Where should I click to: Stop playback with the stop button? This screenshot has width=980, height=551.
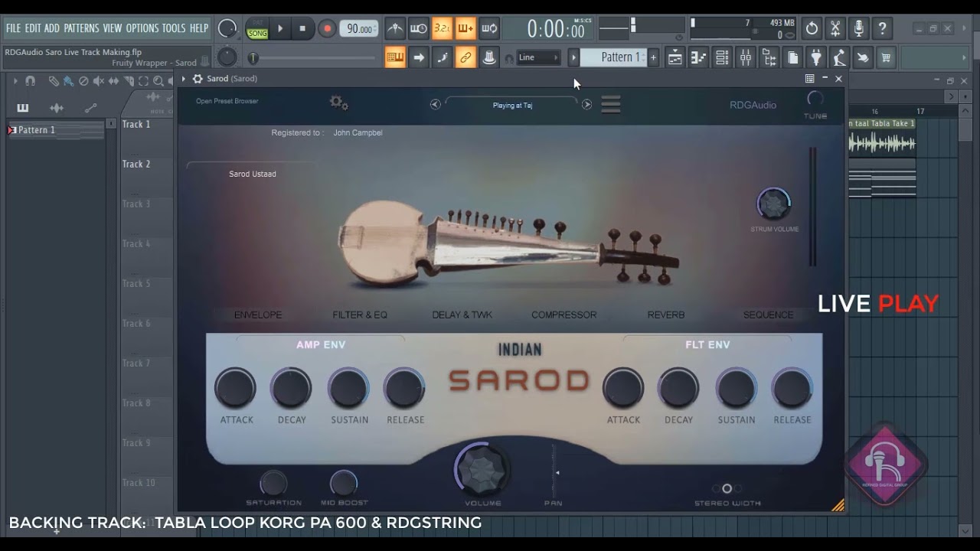click(302, 29)
